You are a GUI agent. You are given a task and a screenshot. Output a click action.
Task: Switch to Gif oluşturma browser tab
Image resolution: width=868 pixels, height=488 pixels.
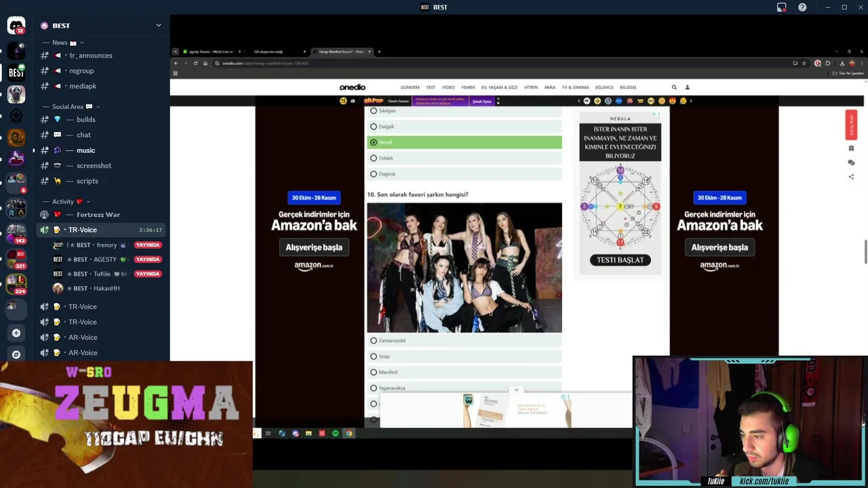point(277,52)
